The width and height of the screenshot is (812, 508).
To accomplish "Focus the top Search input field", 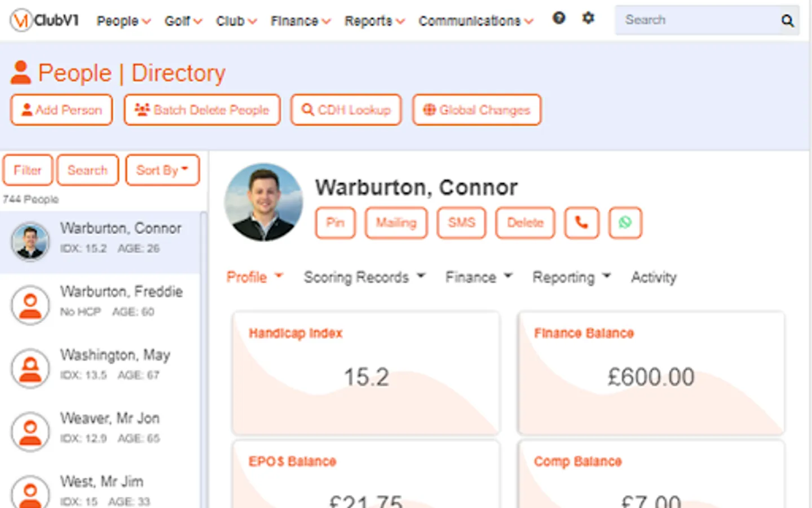I will pos(696,20).
